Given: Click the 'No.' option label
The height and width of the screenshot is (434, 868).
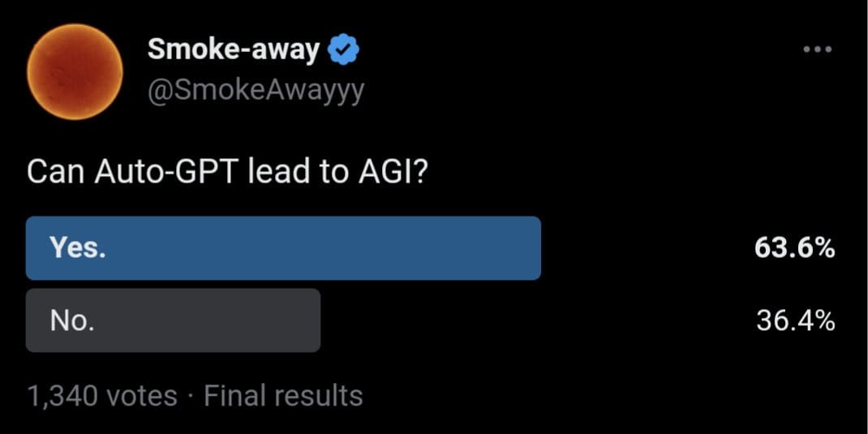Looking at the screenshot, I should coord(72,321).
